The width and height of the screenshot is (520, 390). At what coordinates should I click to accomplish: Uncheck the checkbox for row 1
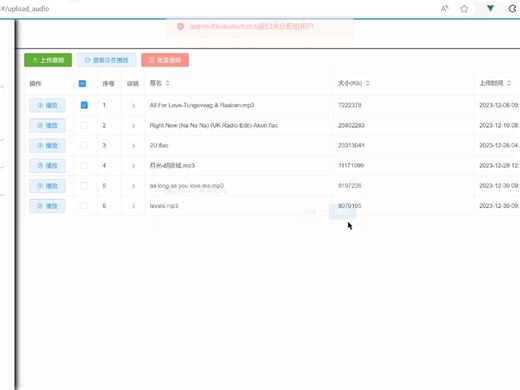(x=84, y=105)
